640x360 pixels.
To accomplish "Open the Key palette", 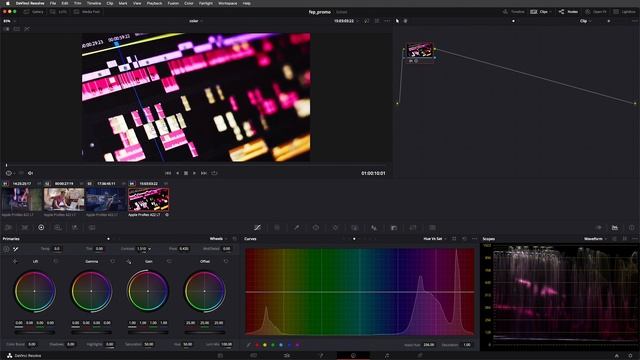I will 393,227.
